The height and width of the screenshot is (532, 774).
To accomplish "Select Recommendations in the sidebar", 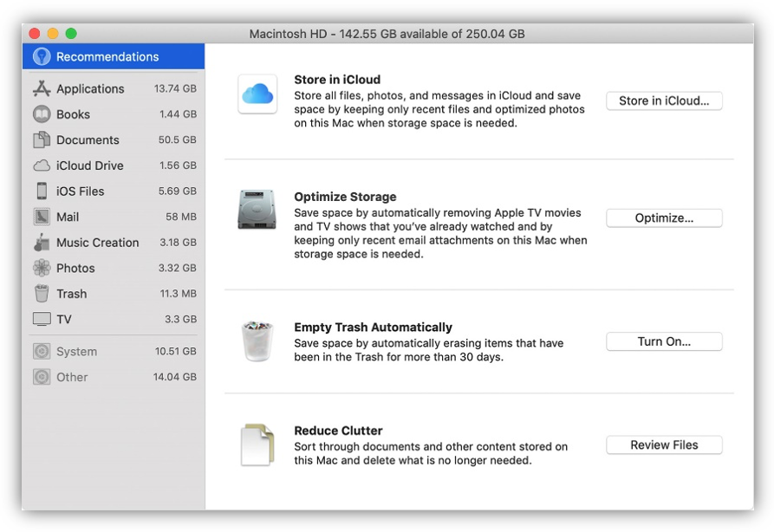I will point(114,56).
